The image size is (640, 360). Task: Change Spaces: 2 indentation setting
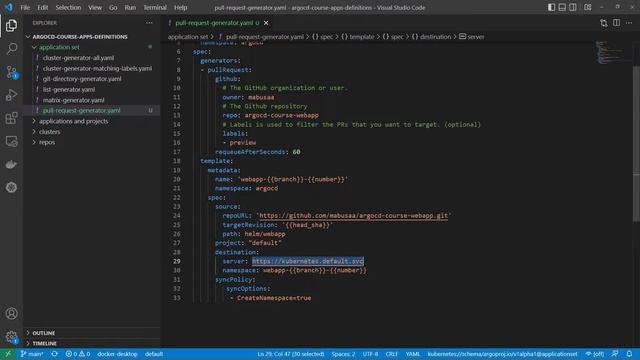343,354
